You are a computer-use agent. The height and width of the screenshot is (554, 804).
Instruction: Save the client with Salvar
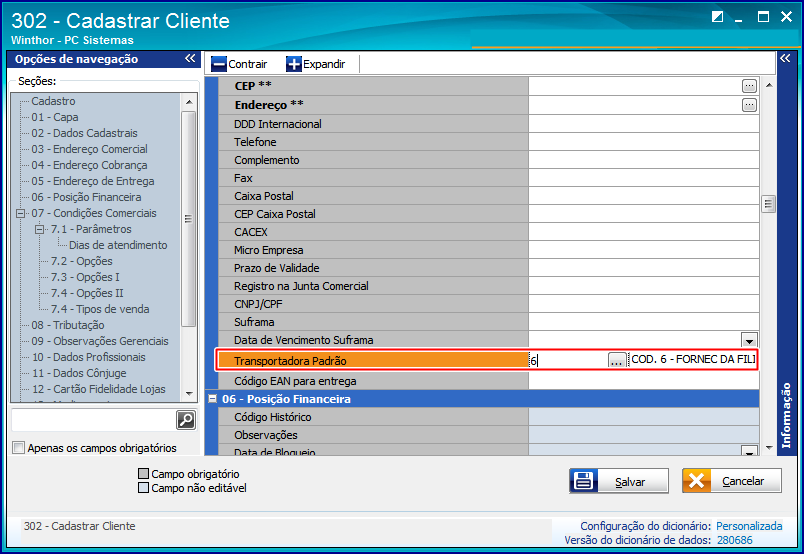[x=619, y=481]
